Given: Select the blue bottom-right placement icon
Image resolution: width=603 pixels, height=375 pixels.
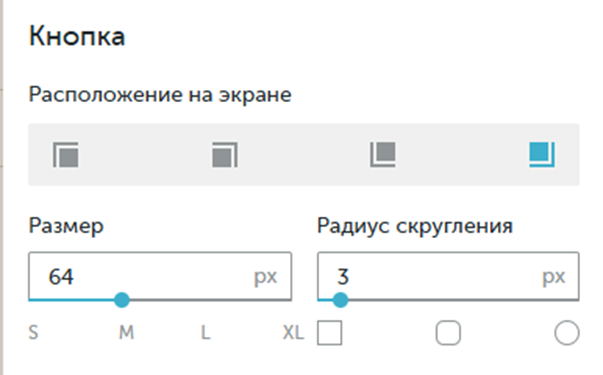Looking at the screenshot, I should coord(542,155).
